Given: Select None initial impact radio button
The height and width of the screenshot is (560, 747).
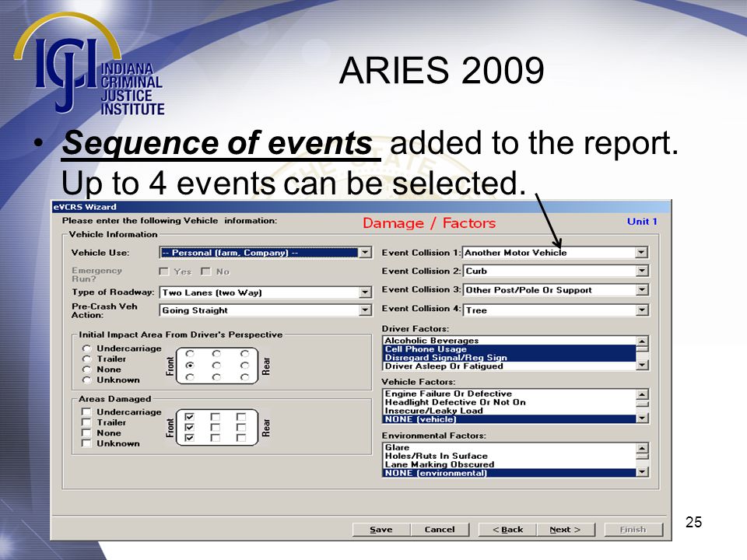Looking at the screenshot, I should tap(86, 369).
